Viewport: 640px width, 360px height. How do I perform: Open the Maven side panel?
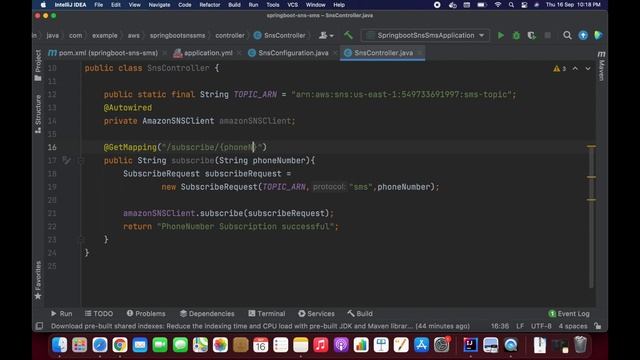pos(601,66)
